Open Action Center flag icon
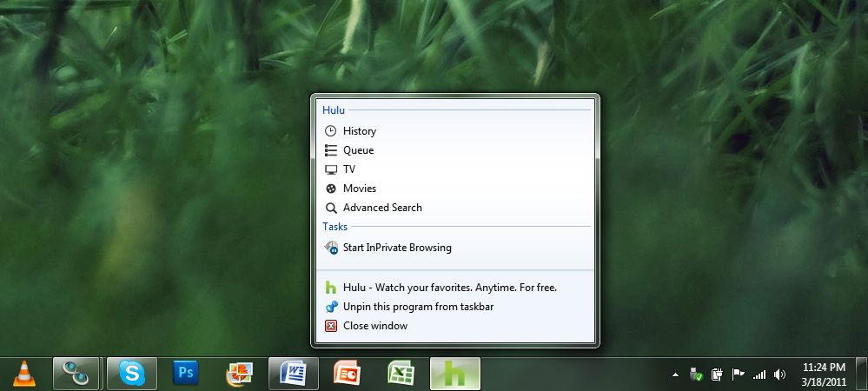Viewport: 868px width, 391px height. pyautogui.click(x=738, y=375)
